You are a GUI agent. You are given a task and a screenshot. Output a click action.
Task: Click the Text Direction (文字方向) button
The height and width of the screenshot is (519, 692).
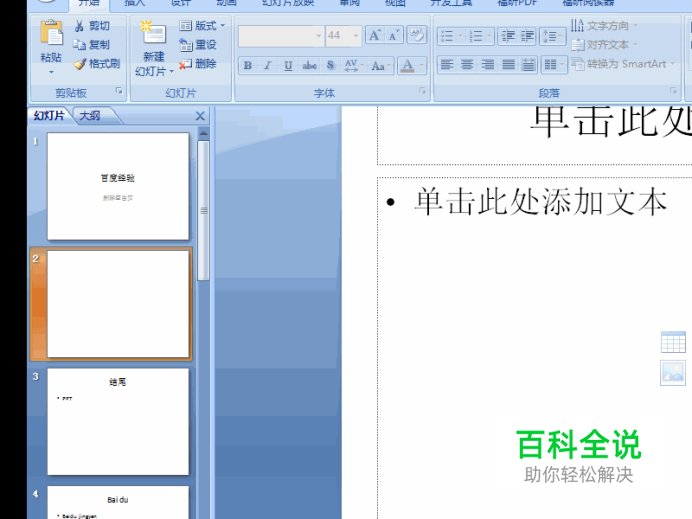click(603, 26)
